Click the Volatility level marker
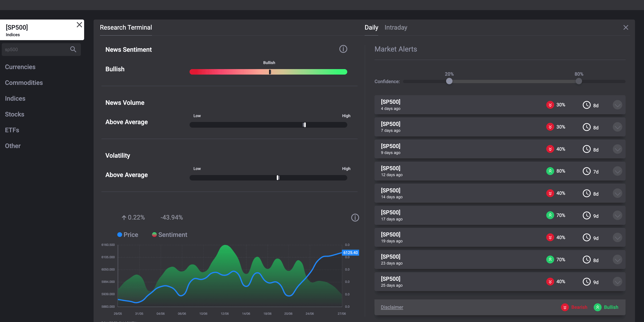The height and width of the screenshot is (322, 644). pos(278,178)
